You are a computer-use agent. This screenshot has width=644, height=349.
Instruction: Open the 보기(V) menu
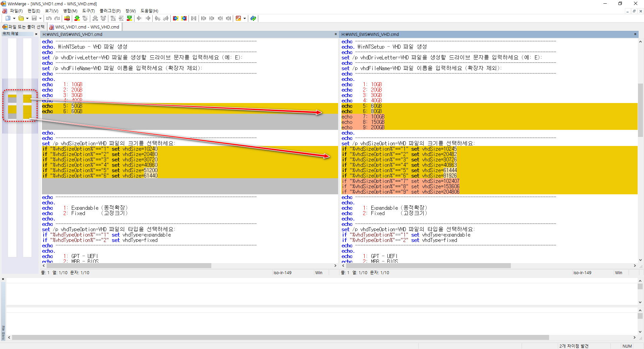52,11
